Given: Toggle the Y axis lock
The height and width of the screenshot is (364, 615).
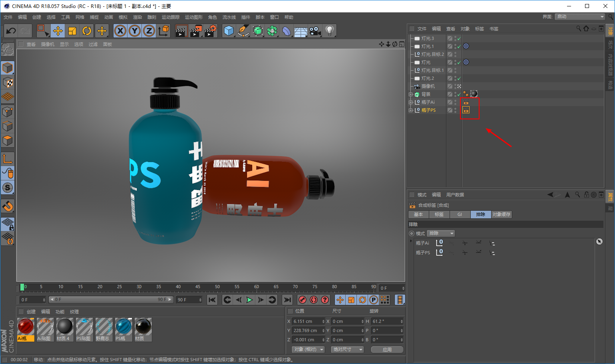Looking at the screenshot, I should tap(135, 31).
